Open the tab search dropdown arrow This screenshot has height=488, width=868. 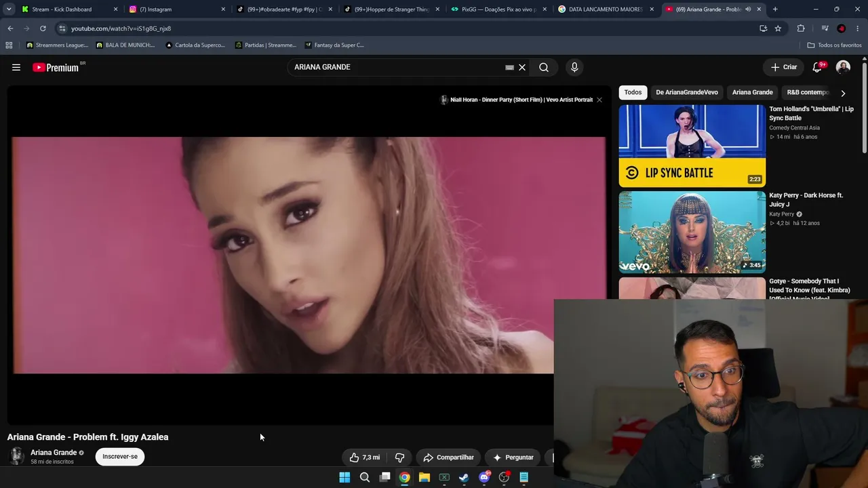(x=9, y=9)
